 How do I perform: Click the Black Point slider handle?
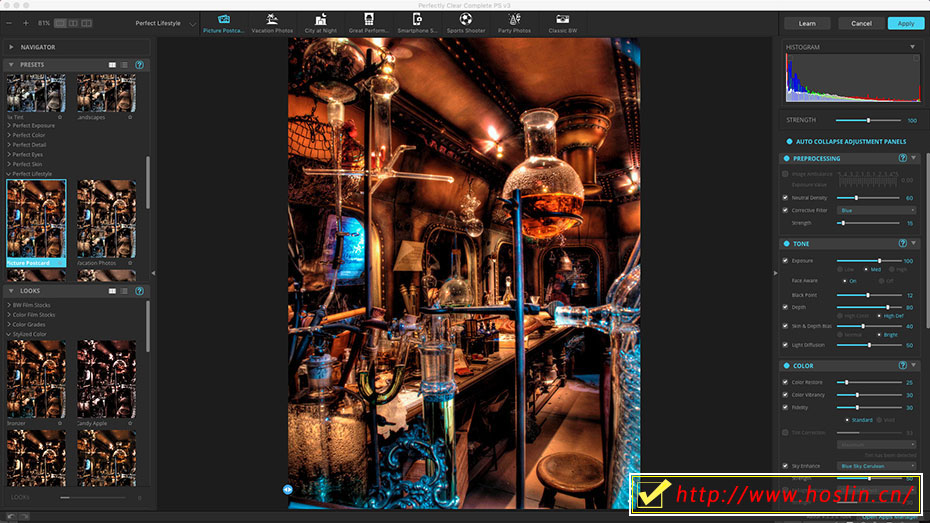[868, 295]
